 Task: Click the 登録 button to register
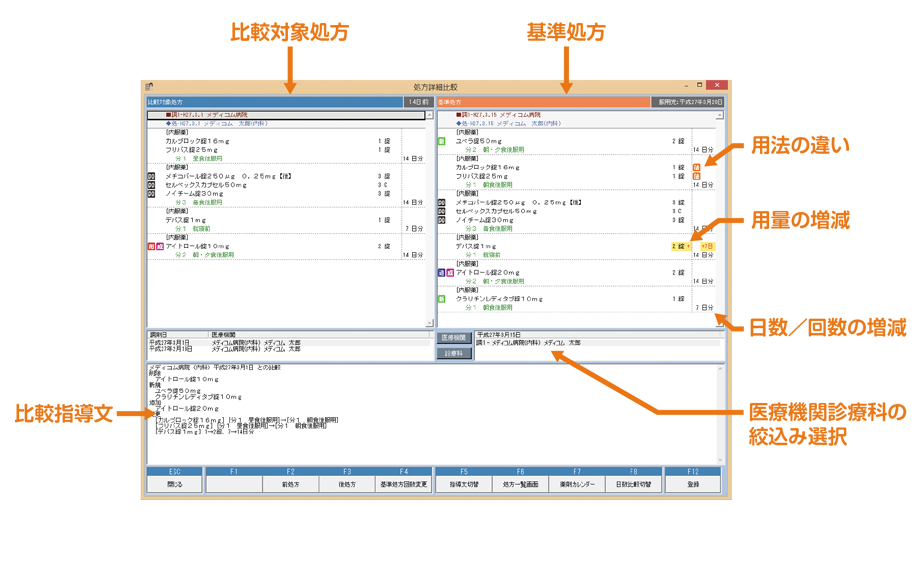[693, 484]
